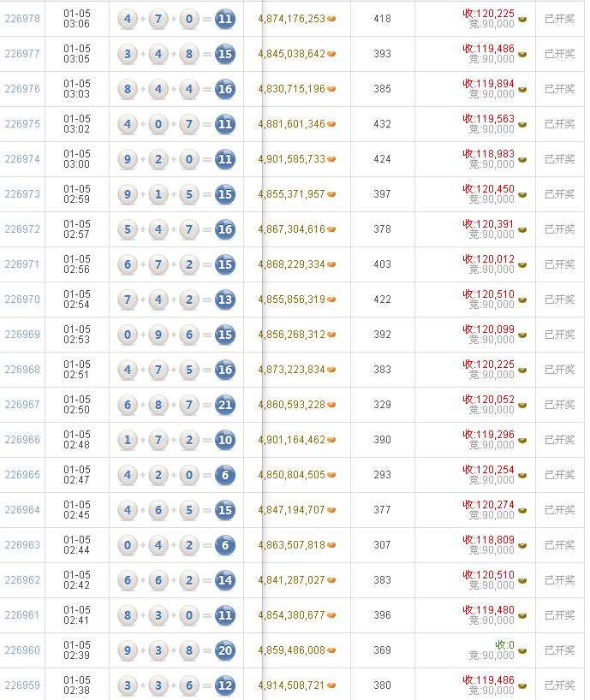This screenshot has width=590, height=700.
Task: Click 已开奖 status in row 226978
Action: pyautogui.click(x=560, y=19)
